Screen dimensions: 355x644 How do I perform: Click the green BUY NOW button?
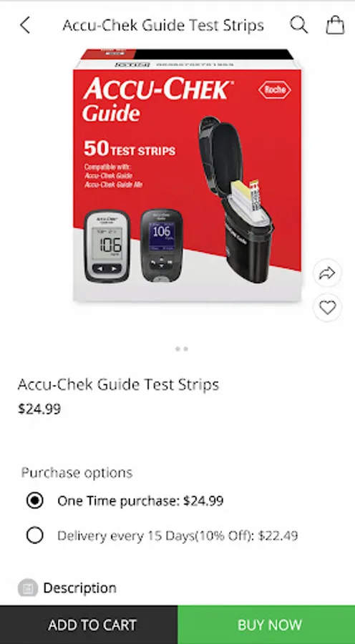click(x=266, y=625)
